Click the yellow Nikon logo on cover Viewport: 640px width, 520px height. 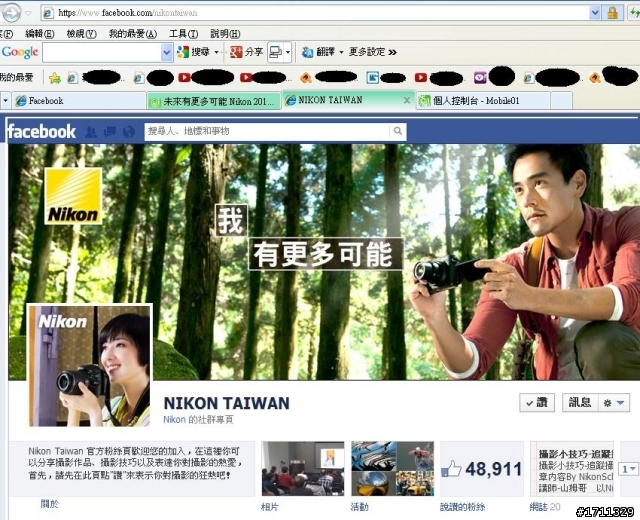click(x=73, y=196)
